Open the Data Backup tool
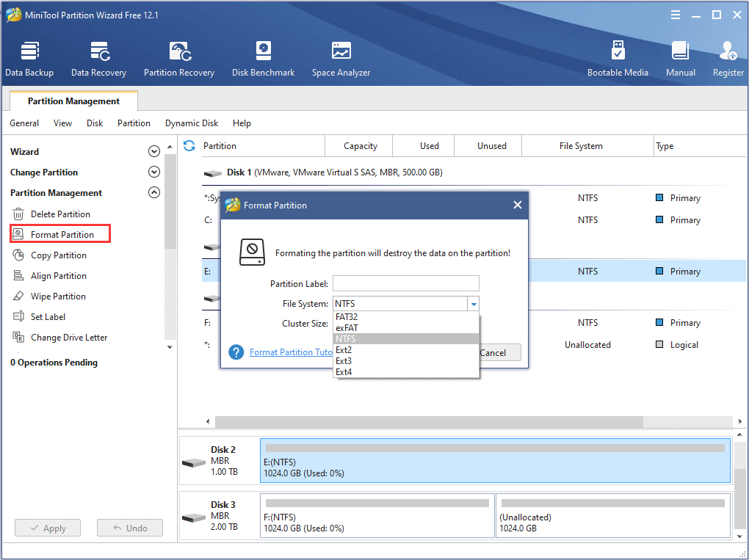This screenshot has width=749, height=560. 29,59
